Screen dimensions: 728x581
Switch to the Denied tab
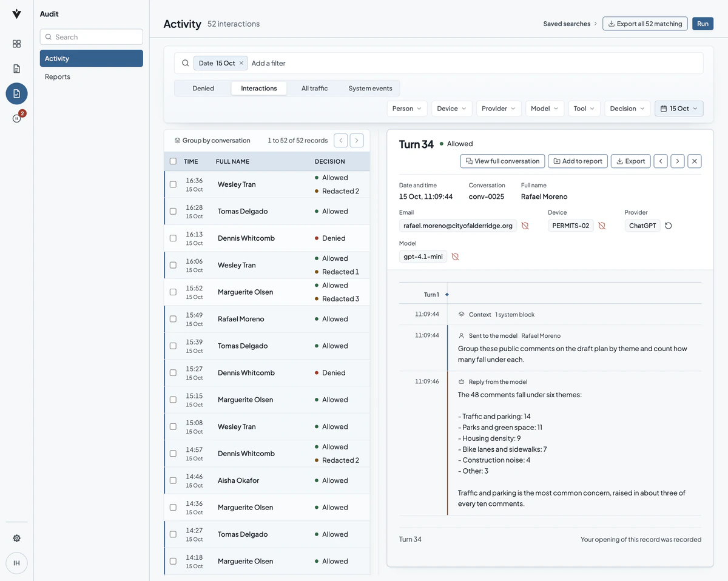203,89
